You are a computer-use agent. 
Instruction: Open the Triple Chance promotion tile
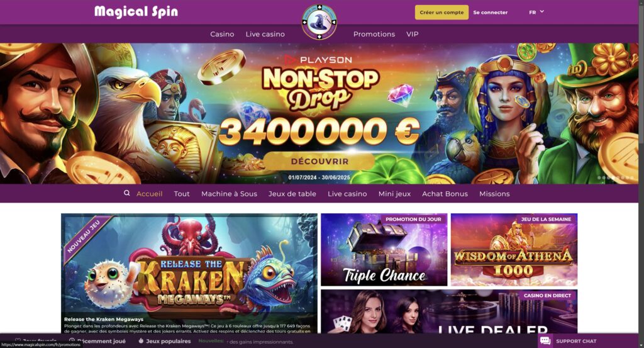[384, 249]
